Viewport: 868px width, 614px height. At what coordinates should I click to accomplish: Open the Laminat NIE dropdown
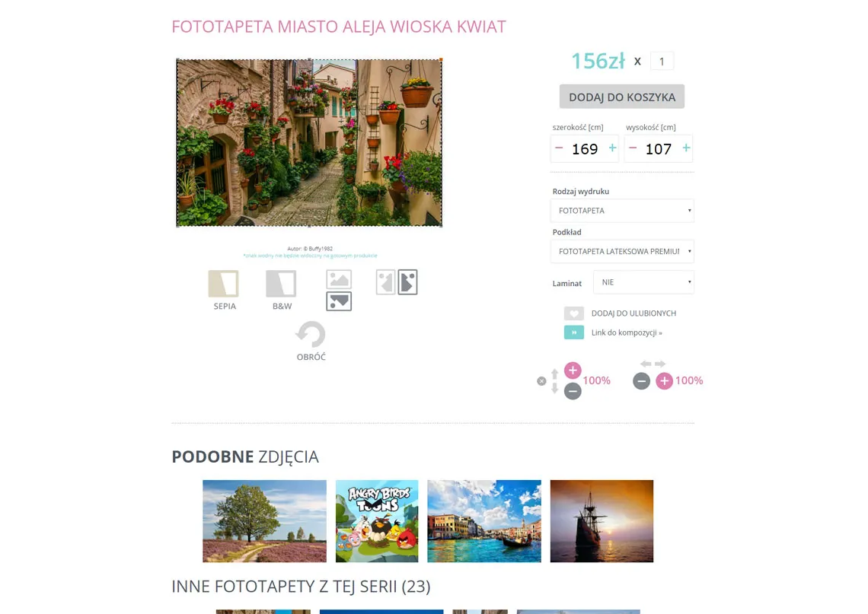643,282
